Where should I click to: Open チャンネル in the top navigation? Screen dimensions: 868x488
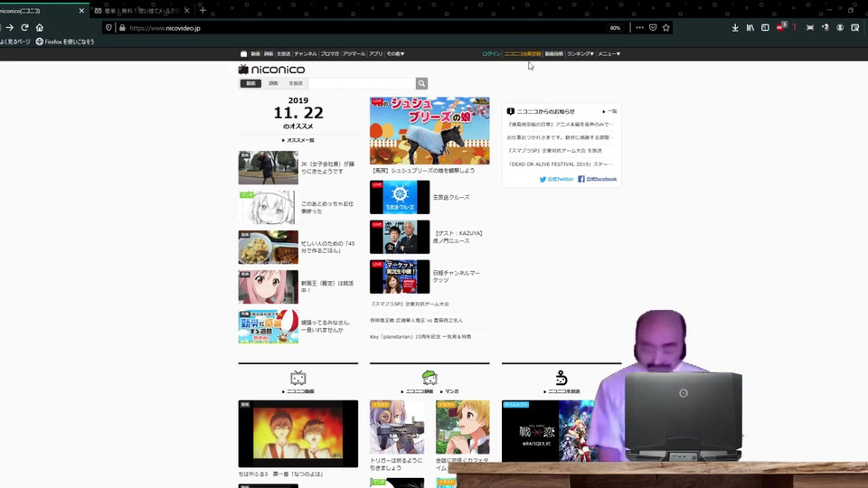click(305, 53)
